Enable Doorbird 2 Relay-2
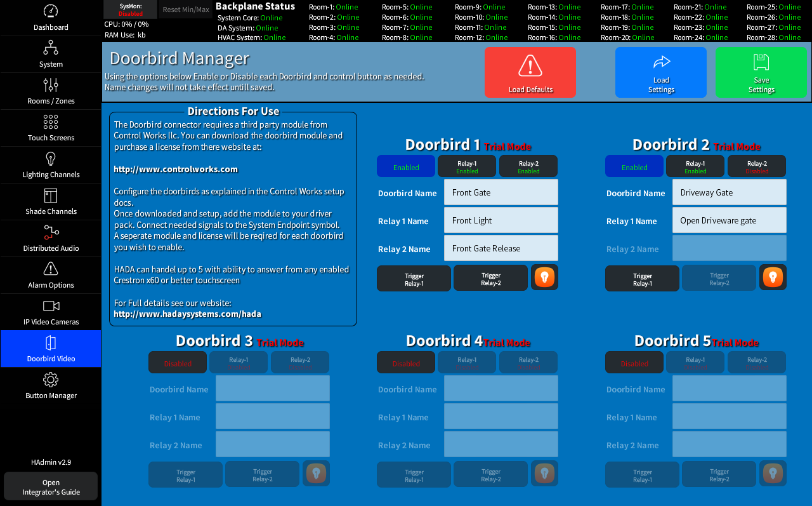812x506 pixels. click(x=757, y=166)
